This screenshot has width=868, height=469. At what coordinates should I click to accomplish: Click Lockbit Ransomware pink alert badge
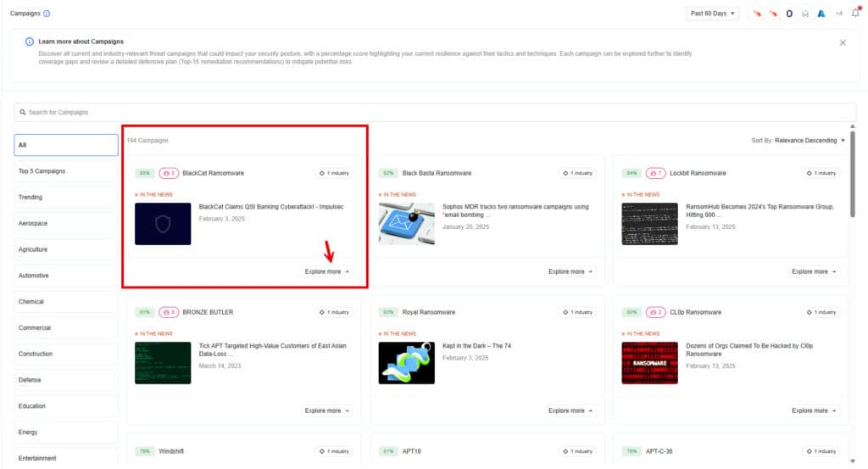[656, 173]
